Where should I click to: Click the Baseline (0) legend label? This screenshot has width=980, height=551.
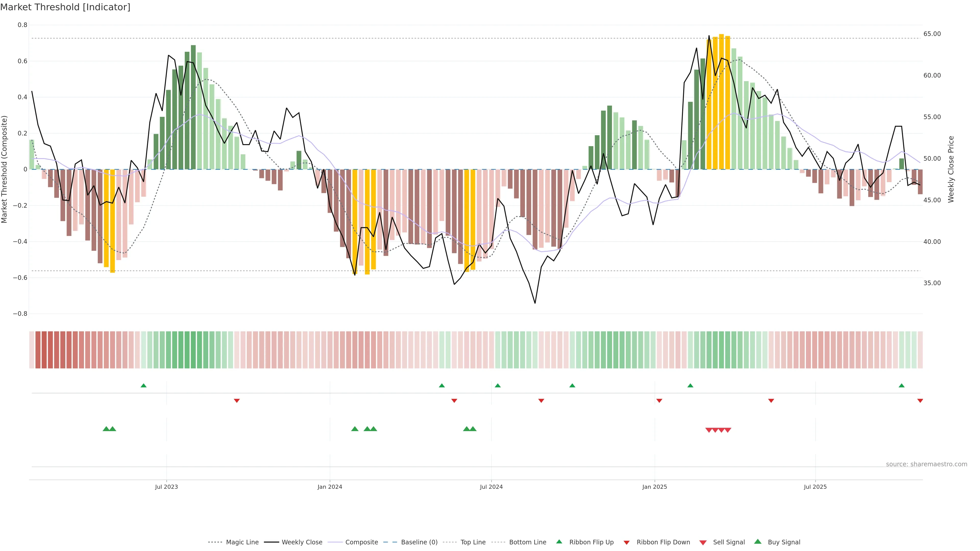(x=419, y=542)
